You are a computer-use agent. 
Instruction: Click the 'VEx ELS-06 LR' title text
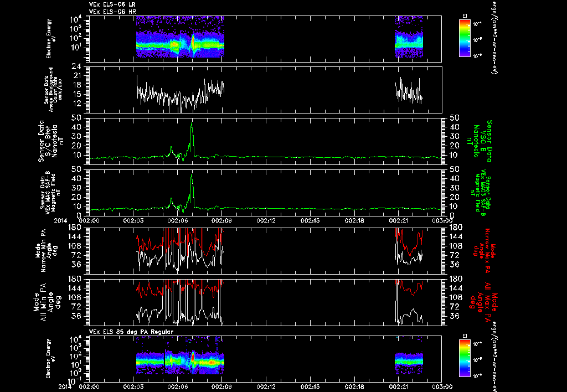click(112, 4)
